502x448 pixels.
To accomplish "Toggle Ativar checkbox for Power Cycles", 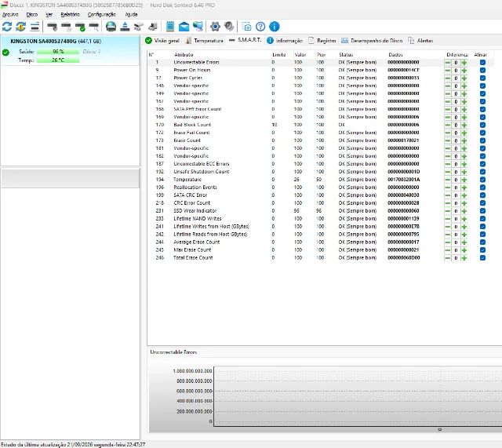I will [x=482, y=78].
